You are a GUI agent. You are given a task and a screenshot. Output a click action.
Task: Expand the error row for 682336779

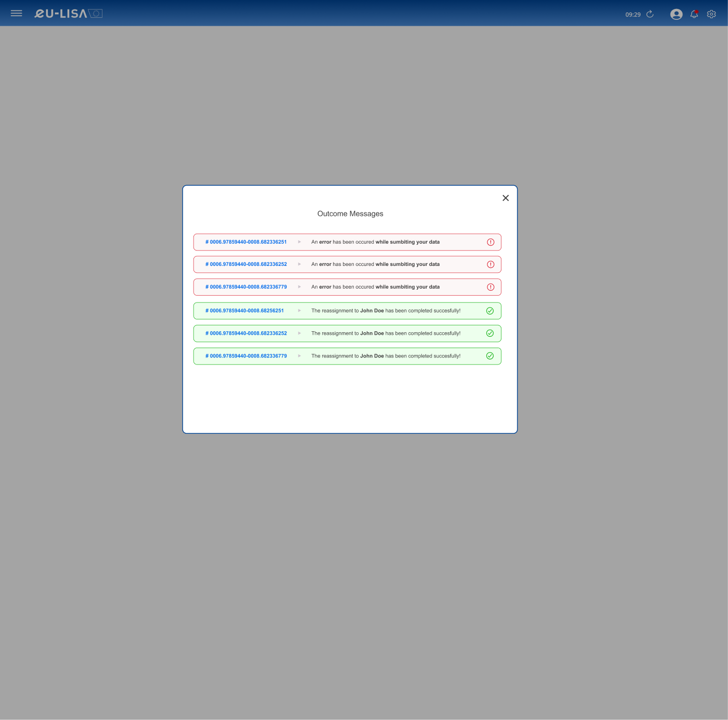pos(299,287)
